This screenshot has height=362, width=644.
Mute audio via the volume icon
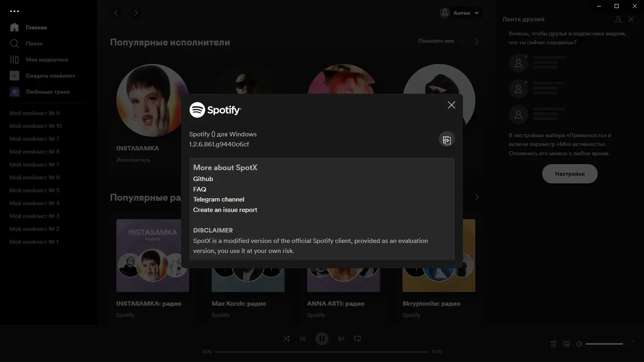(x=580, y=343)
